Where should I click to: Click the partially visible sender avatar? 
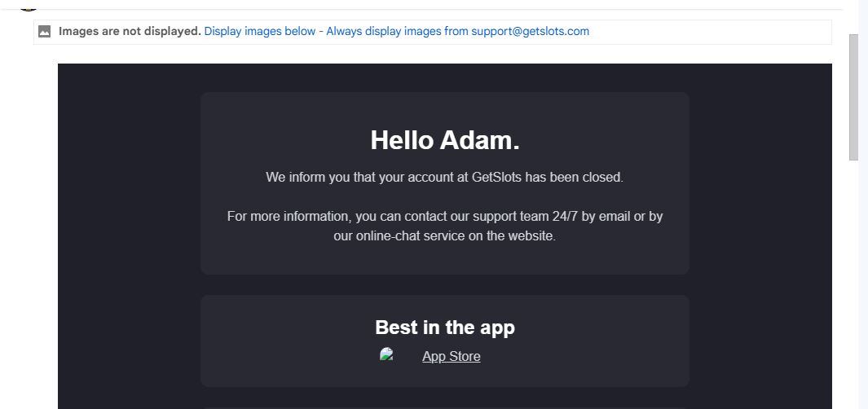[x=29, y=6]
